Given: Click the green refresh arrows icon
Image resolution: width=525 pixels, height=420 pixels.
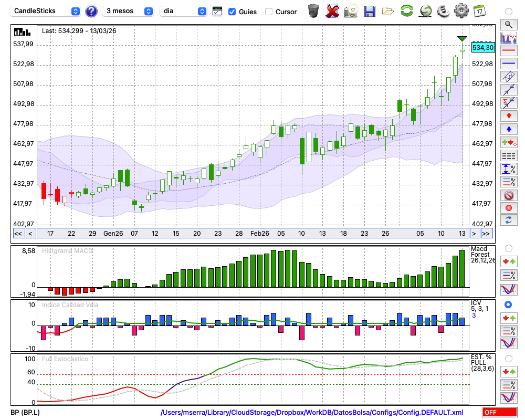Looking at the screenshot, I should click(x=406, y=10).
